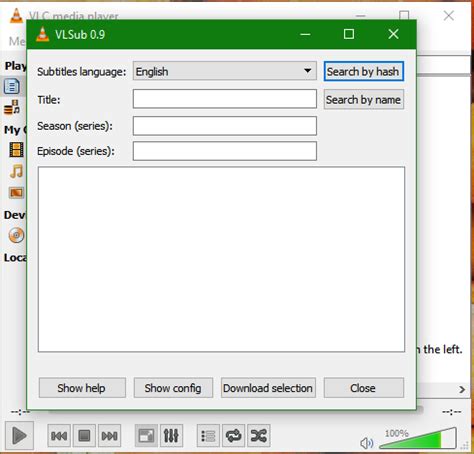Click the VLSub cone icon in title bar
The height and width of the screenshot is (454, 474).
coord(42,34)
